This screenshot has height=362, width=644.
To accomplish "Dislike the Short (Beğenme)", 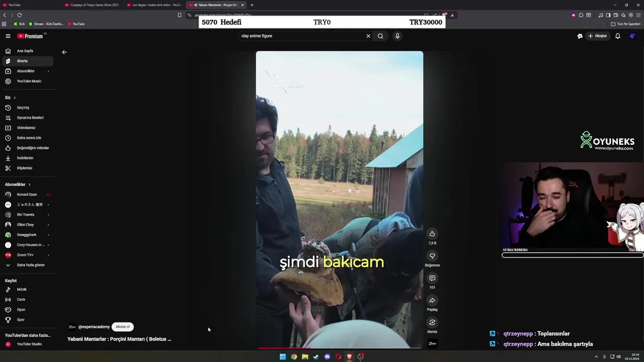I will pyautogui.click(x=432, y=256).
